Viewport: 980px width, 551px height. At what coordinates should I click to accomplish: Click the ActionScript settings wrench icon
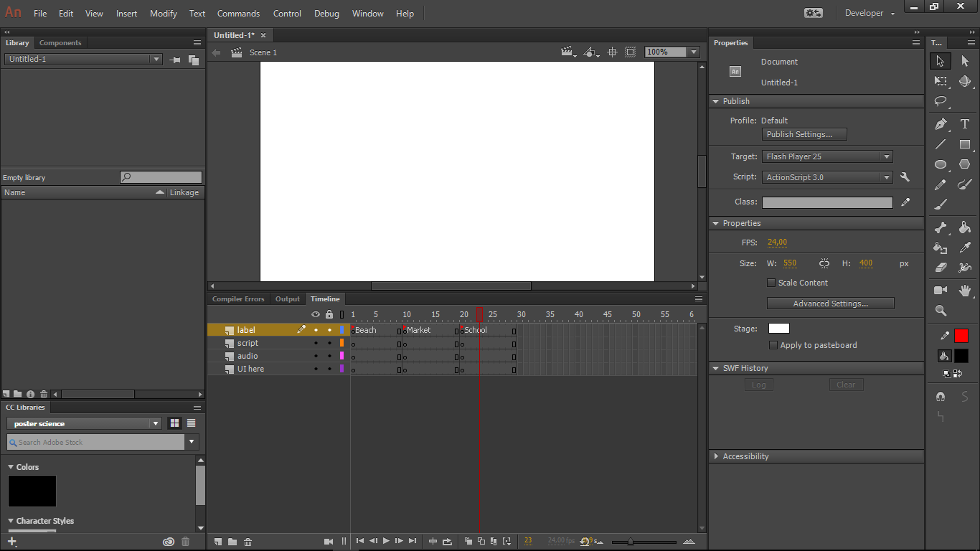905,177
